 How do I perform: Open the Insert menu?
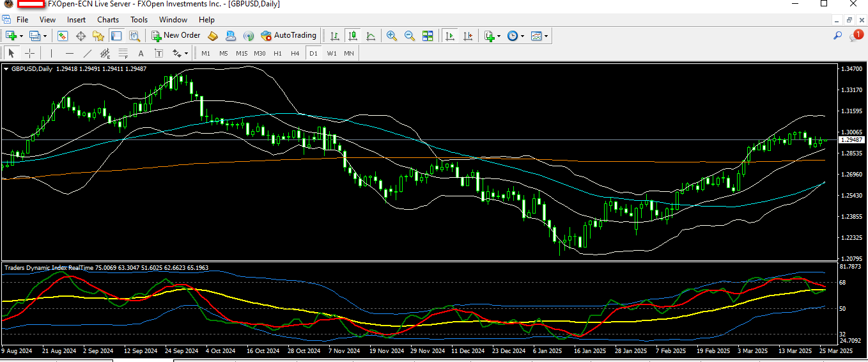click(x=76, y=20)
